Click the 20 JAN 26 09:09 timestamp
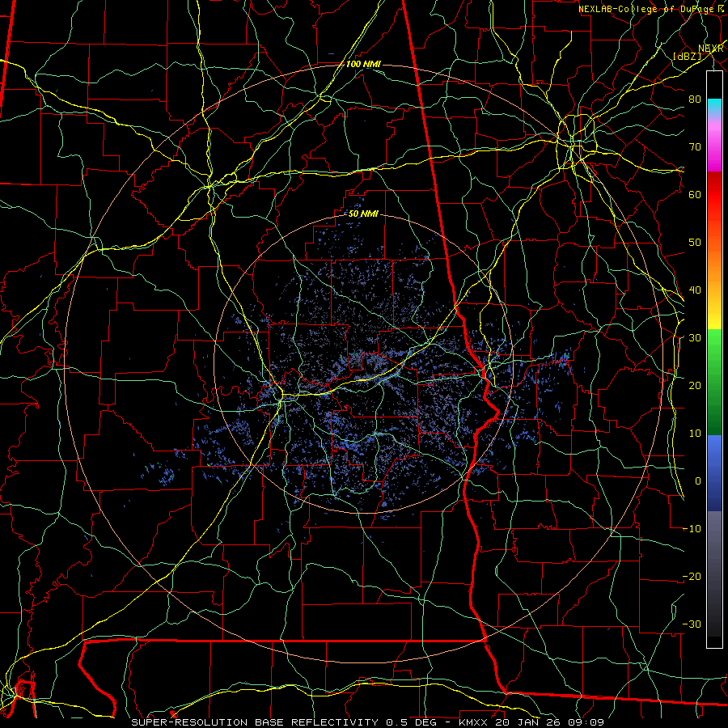This screenshot has width=728, height=728. [550, 722]
